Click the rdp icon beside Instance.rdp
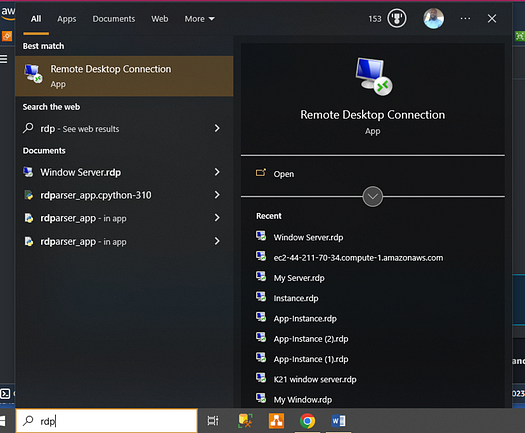This screenshot has height=433, width=525. pos(261,297)
